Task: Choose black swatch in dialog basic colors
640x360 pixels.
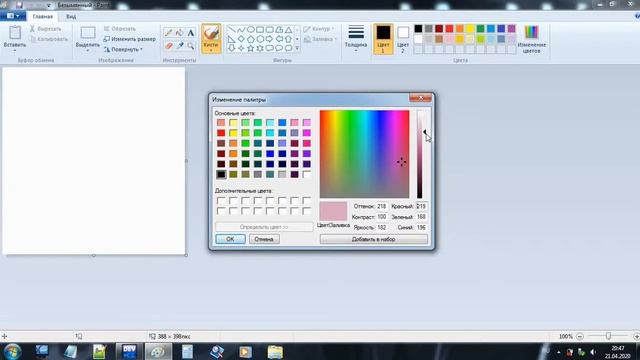Action: pos(221,174)
